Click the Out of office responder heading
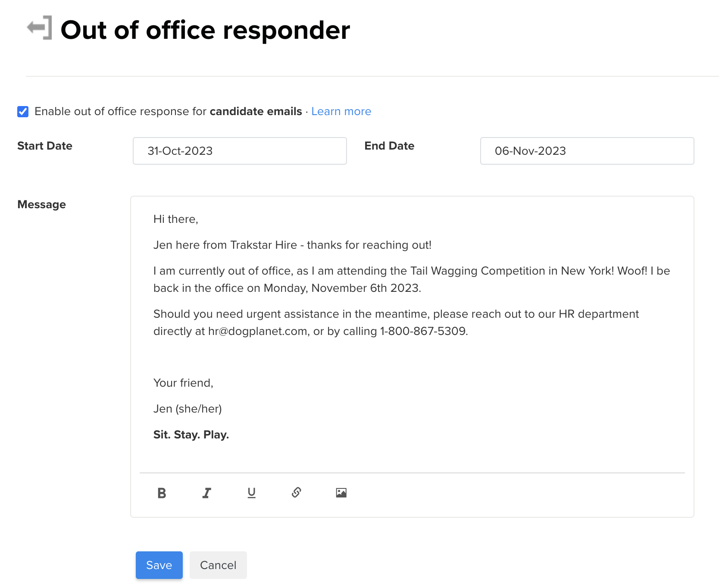719x588 pixels. 205,30
